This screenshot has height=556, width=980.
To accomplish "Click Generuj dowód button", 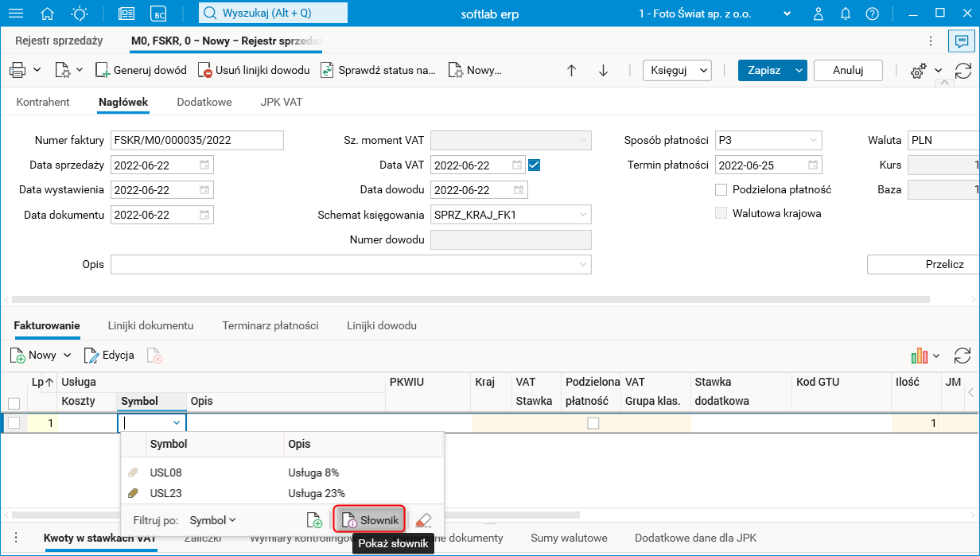I will pos(141,70).
